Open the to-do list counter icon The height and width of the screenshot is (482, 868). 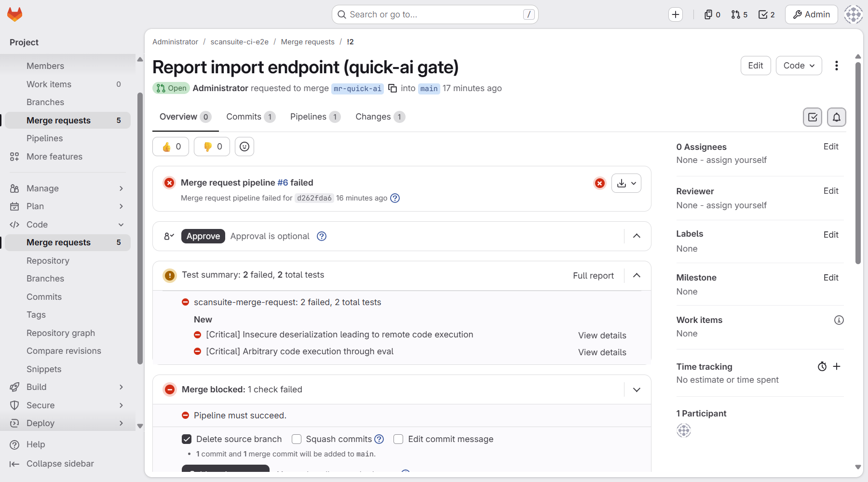[x=767, y=14]
